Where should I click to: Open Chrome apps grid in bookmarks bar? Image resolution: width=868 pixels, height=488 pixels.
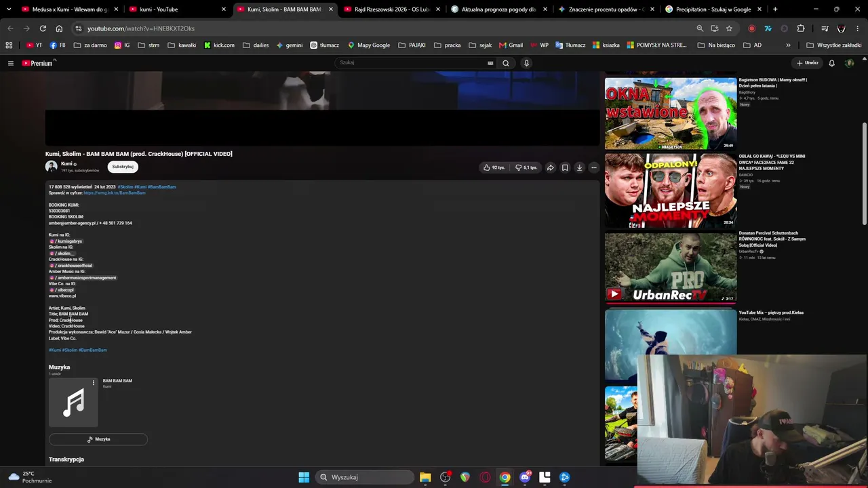(9, 45)
